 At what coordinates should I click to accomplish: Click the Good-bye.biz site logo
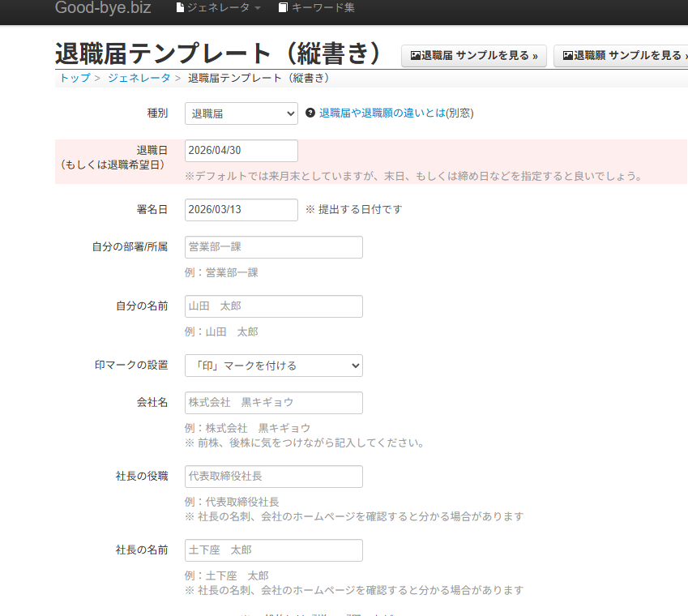point(103,8)
